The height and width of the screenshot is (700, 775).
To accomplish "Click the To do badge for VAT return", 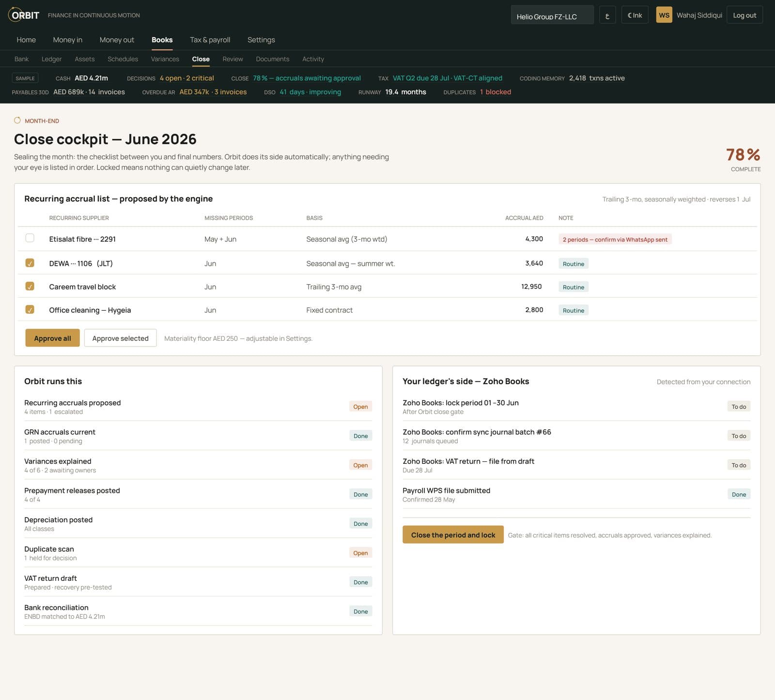I will click(x=739, y=465).
